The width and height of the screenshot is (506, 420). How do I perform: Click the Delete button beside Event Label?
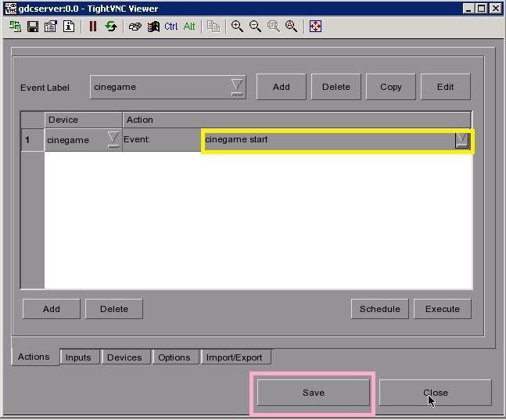[x=336, y=87]
